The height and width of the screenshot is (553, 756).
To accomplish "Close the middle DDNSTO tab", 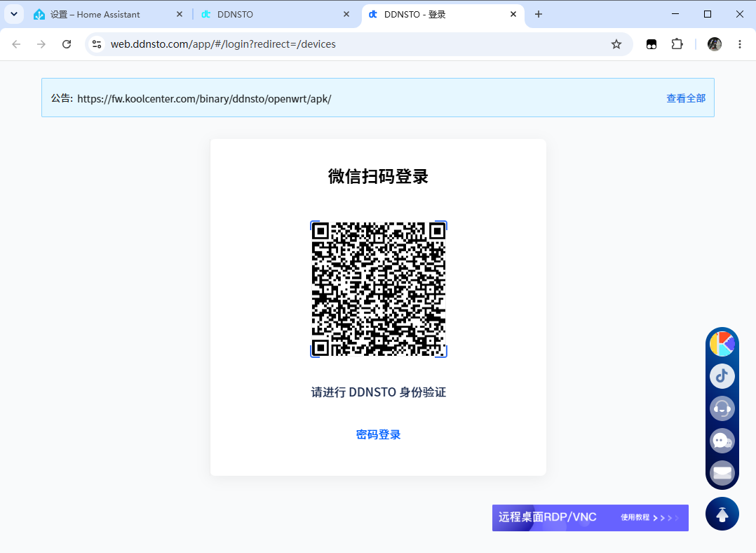I will coord(346,15).
